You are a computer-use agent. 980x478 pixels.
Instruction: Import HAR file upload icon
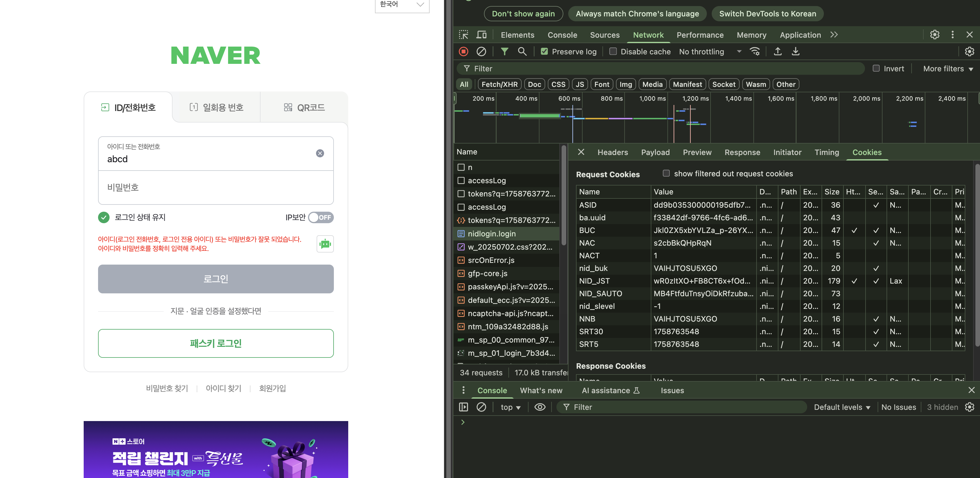pos(778,51)
